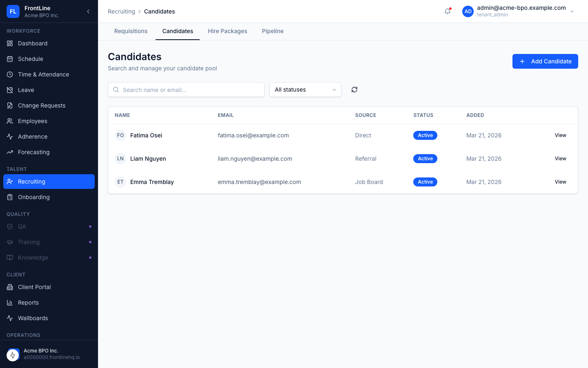Image resolution: width=588 pixels, height=368 pixels.
Task: Open the Forecasting trend icon
Action: (x=10, y=152)
